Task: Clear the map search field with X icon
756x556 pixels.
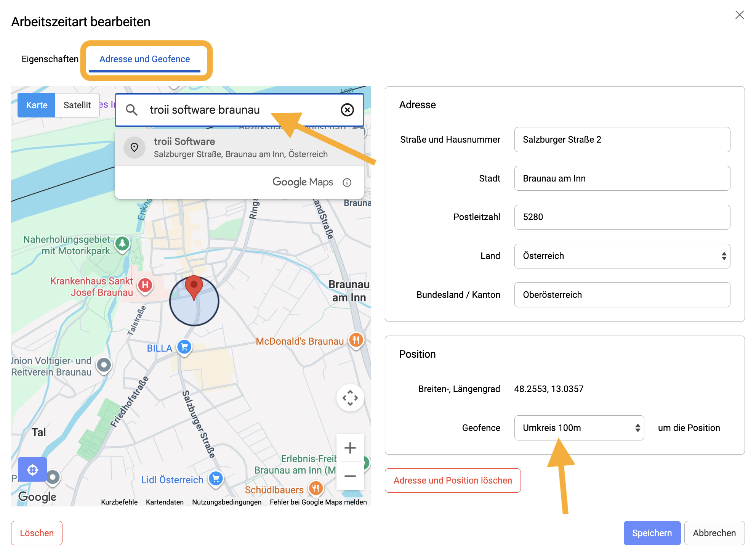Action: [347, 110]
